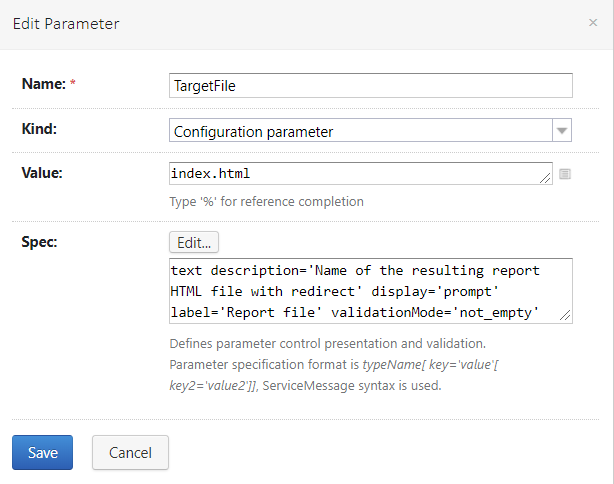Click the 'Name:' label
Screen dimensions: 614x484
pos(43,84)
